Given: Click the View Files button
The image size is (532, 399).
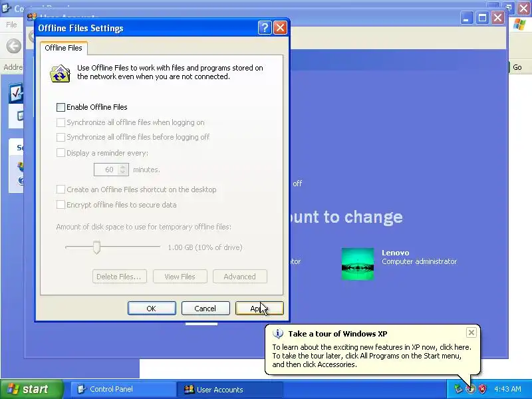Looking at the screenshot, I should coord(180,277).
